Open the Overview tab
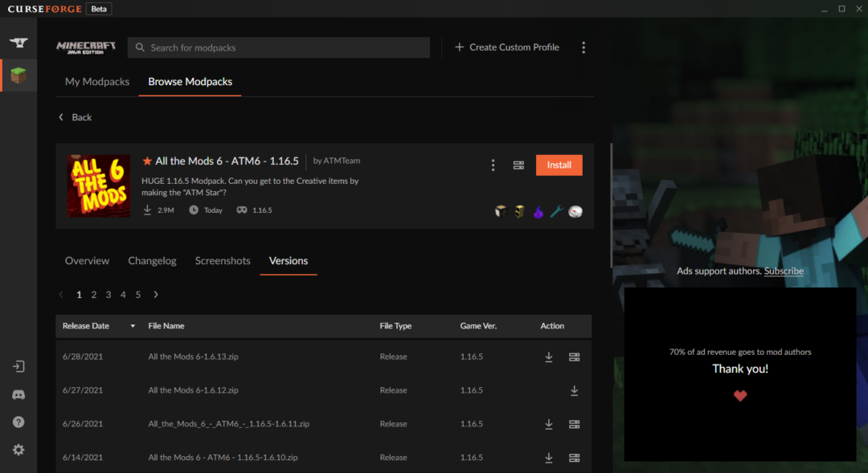This screenshot has height=473, width=868. pos(87,260)
